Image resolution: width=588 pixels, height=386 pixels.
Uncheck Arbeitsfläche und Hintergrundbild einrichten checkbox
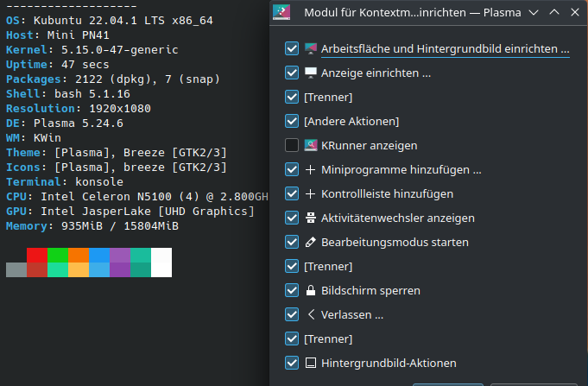coord(292,48)
